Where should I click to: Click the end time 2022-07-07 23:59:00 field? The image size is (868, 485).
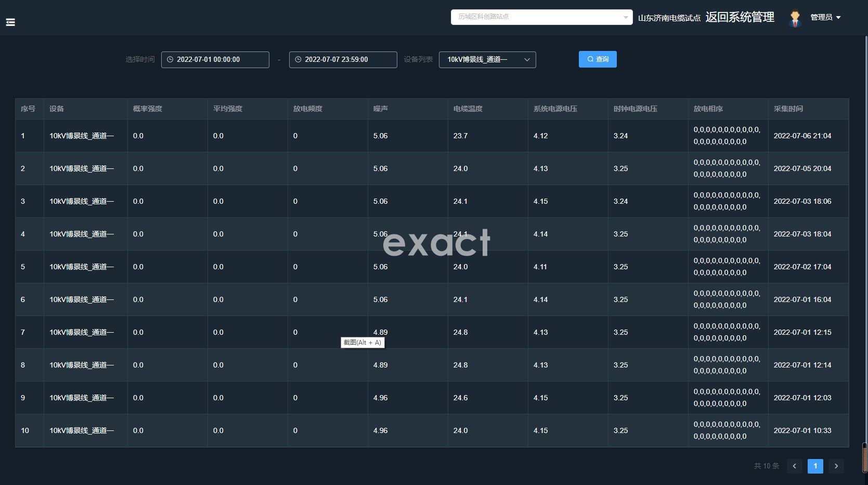[x=343, y=60]
